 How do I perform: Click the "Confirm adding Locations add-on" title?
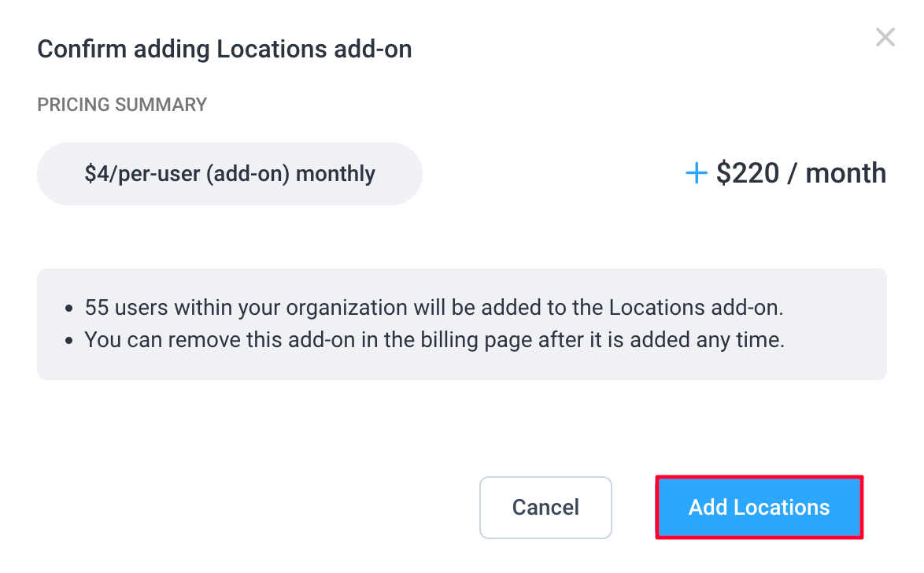(224, 50)
